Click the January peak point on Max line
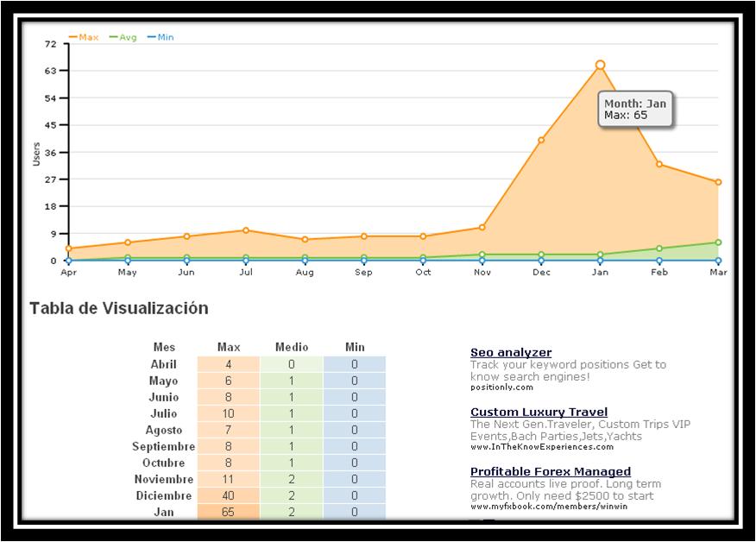 click(600, 65)
